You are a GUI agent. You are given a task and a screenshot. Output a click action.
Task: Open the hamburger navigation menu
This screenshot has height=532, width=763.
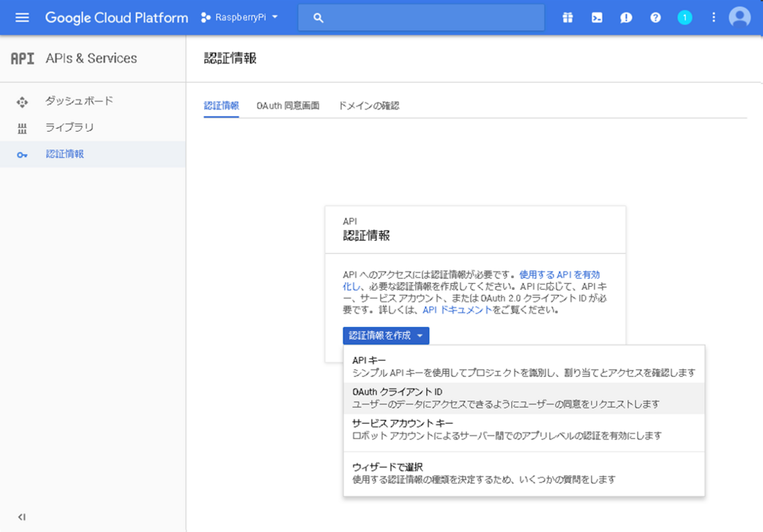click(22, 18)
